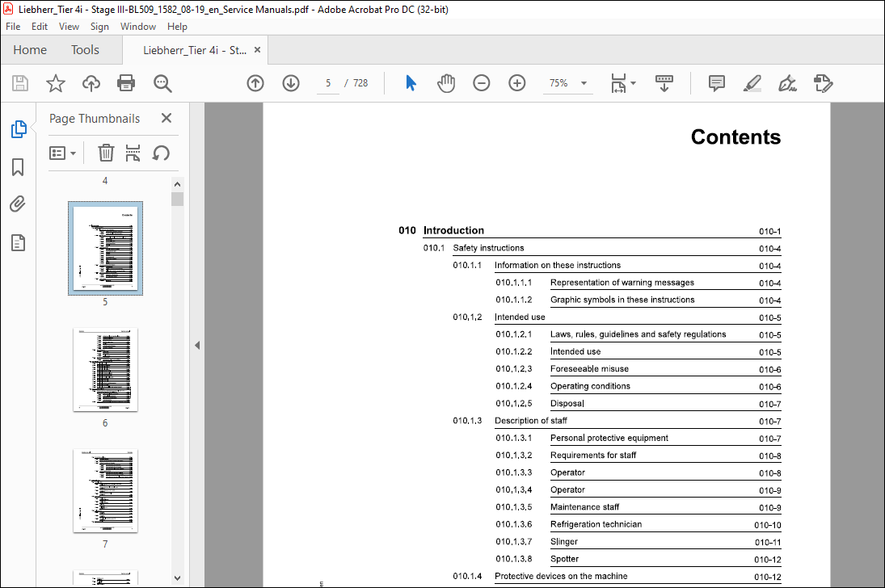Viewport: 885px width, 588px height.
Task: Close the Page Thumbnails panel
Action: pyautogui.click(x=166, y=118)
